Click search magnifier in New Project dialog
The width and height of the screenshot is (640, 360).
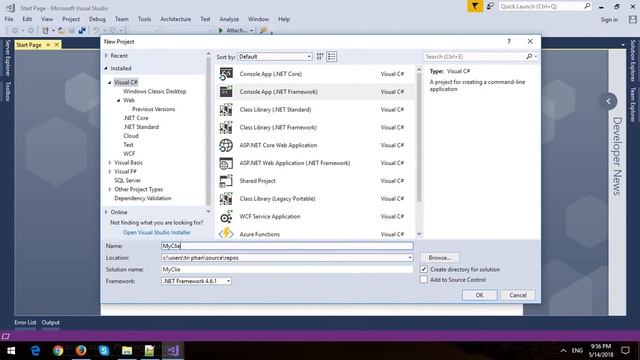pyautogui.click(x=529, y=56)
